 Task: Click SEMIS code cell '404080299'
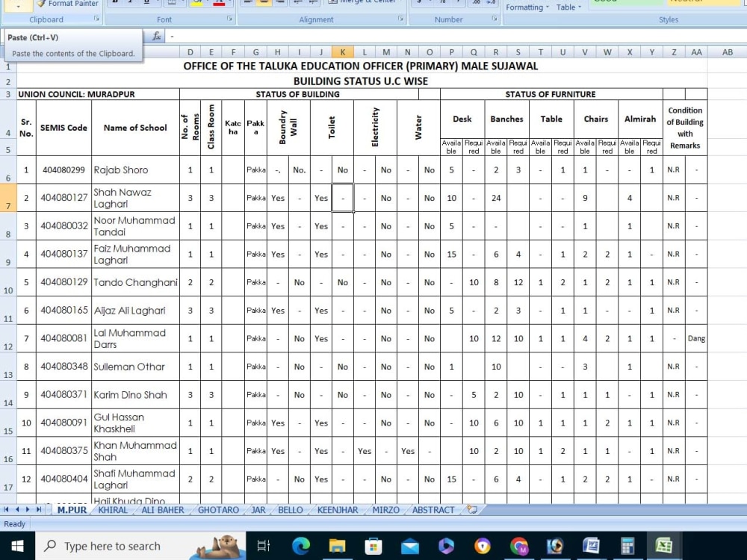63,170
